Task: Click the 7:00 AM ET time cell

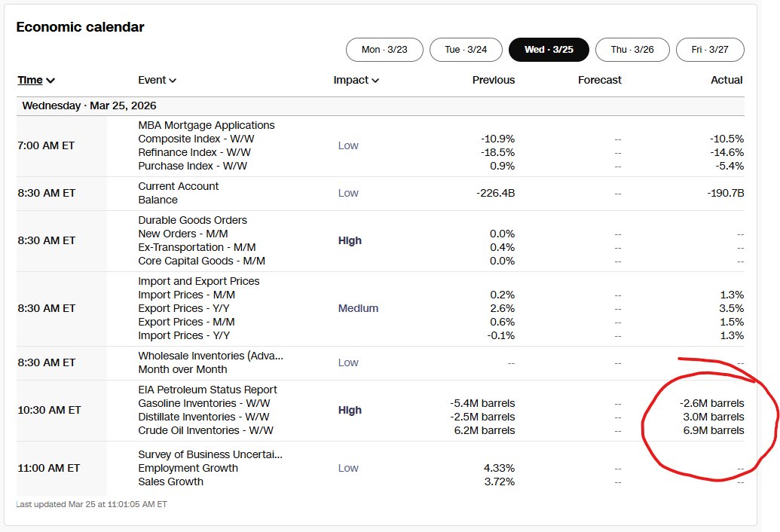Action: tap(46, 145)
